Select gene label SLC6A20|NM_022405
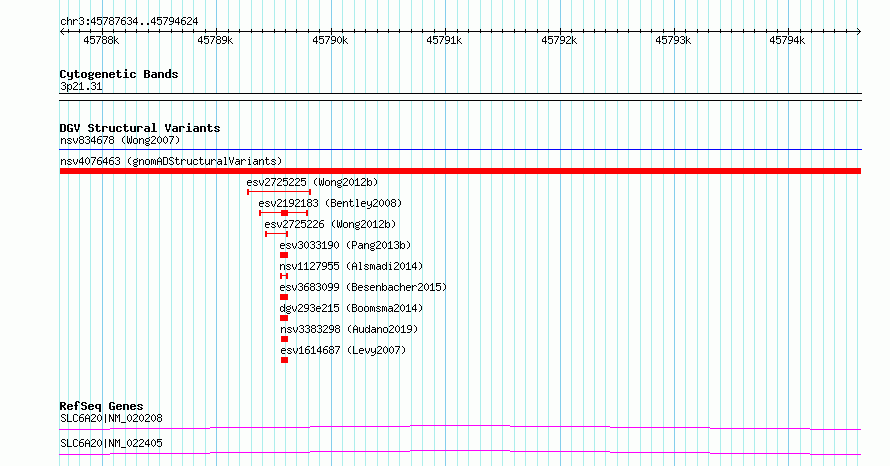The height and width of the screenshot is (466, 890). tap(111, 443)
